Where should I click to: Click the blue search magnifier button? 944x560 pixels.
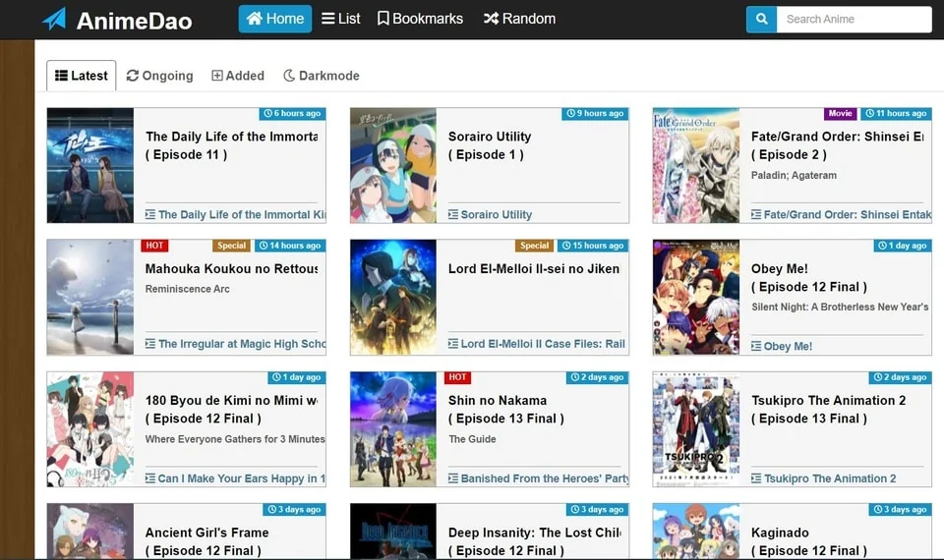pos(761,20)
